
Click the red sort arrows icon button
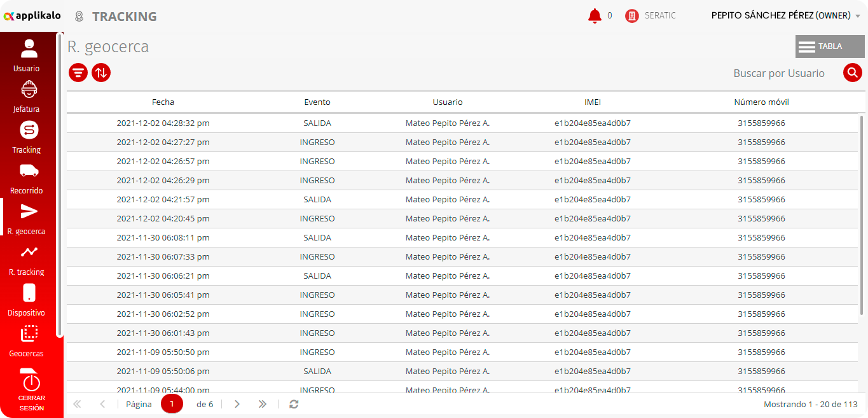(101, 73)
